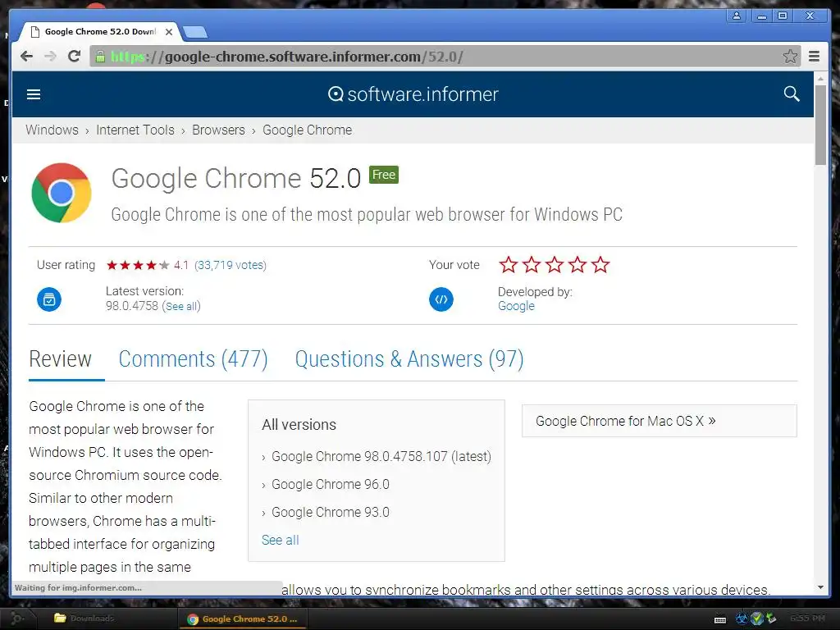Rate with the third vote star

[555, 265]
